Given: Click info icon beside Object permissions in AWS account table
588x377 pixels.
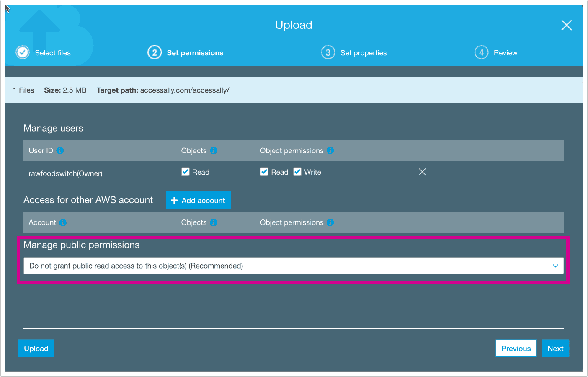Looking at the screenshot, I should (x=330, y=222).
